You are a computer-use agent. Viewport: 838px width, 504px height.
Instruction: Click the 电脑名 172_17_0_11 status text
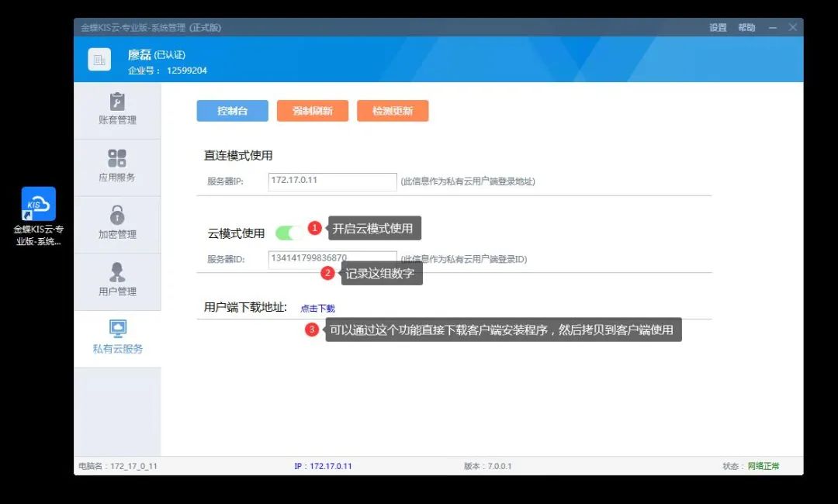click(x=118, y=466)
